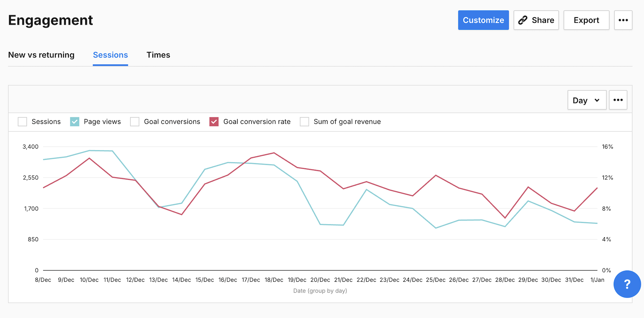Expand the Day grouping dropdown
The width and height of the screenshot is (644, 318).
(587, 100)
